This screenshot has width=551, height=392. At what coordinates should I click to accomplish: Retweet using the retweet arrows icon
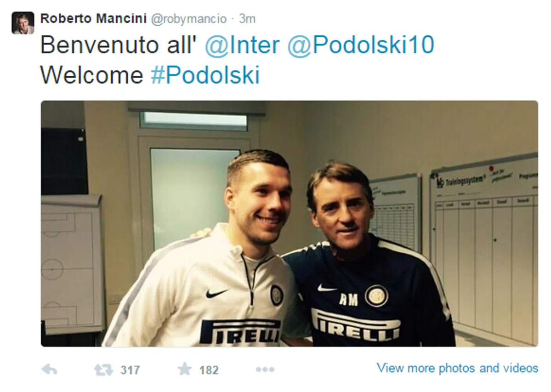[x=103, y=370]
